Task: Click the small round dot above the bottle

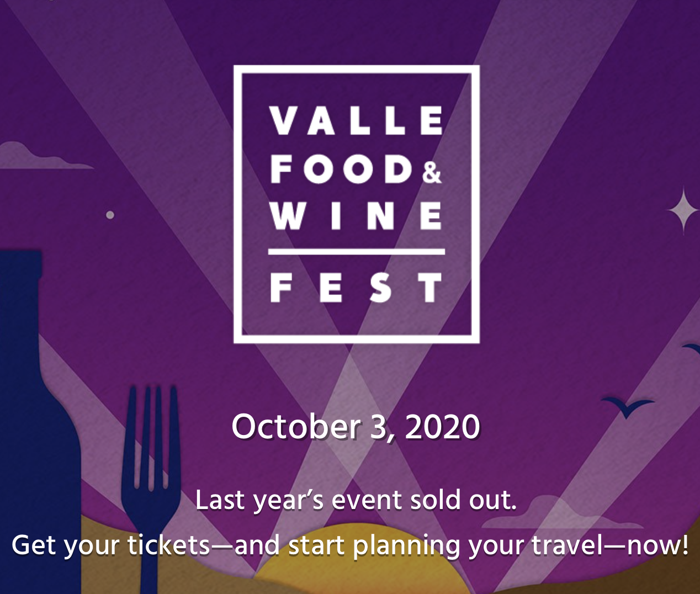Action: click(110, 215)
